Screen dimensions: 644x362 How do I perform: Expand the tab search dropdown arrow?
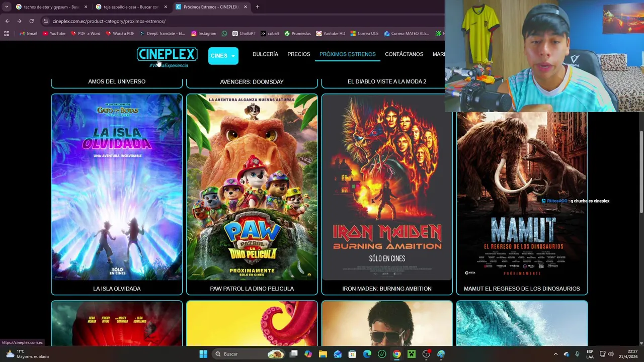click(6, 7)
